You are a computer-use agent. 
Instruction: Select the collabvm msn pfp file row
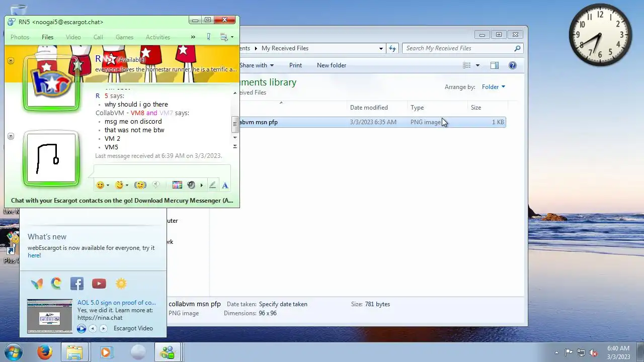pyautogui.click(x=372, y=122)
